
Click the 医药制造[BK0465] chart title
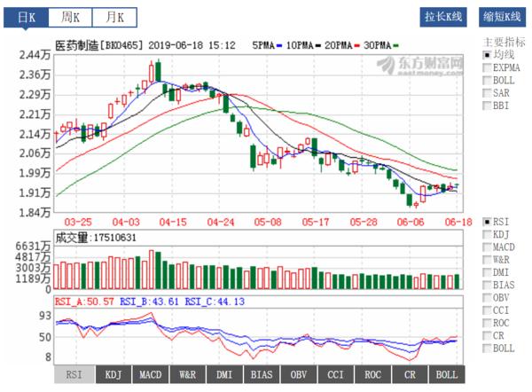click(x=99, y=45)
